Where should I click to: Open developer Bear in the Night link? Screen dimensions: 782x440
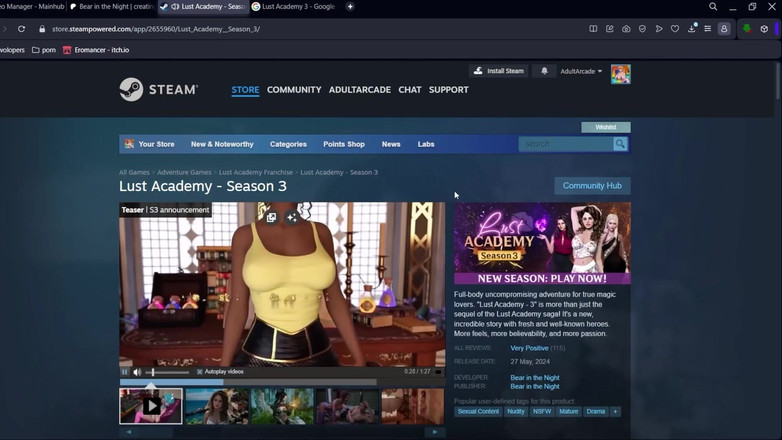[x=535, y=378]
